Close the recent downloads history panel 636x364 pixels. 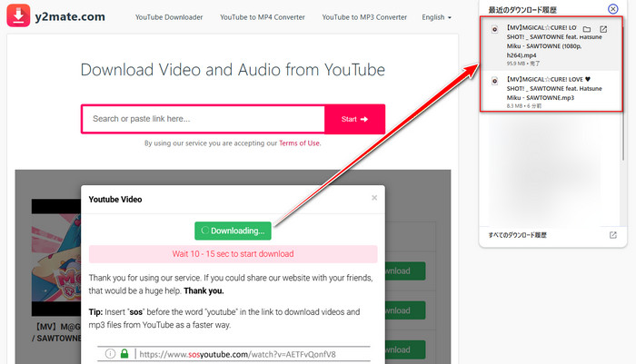pyautogui.click(x=613, y=8)
